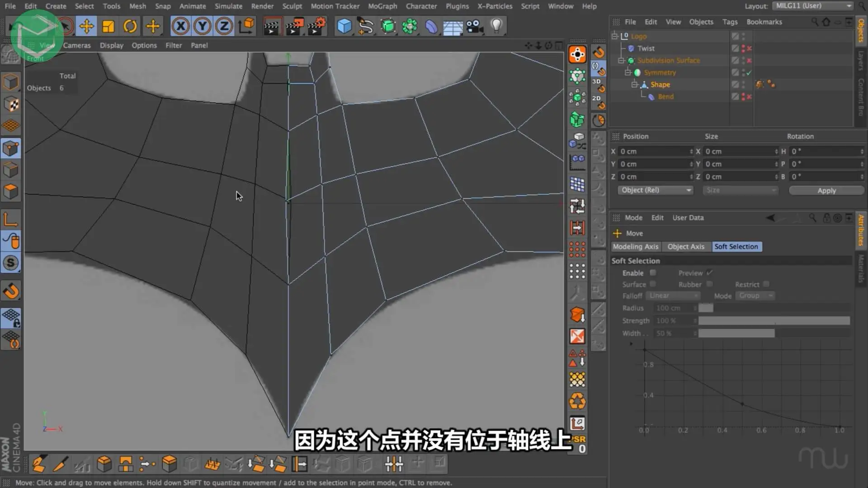The width and height of the screenshot is (868, 488).
Task: Collapse the Shape object hierarchy
Action: tap(634, 84)
